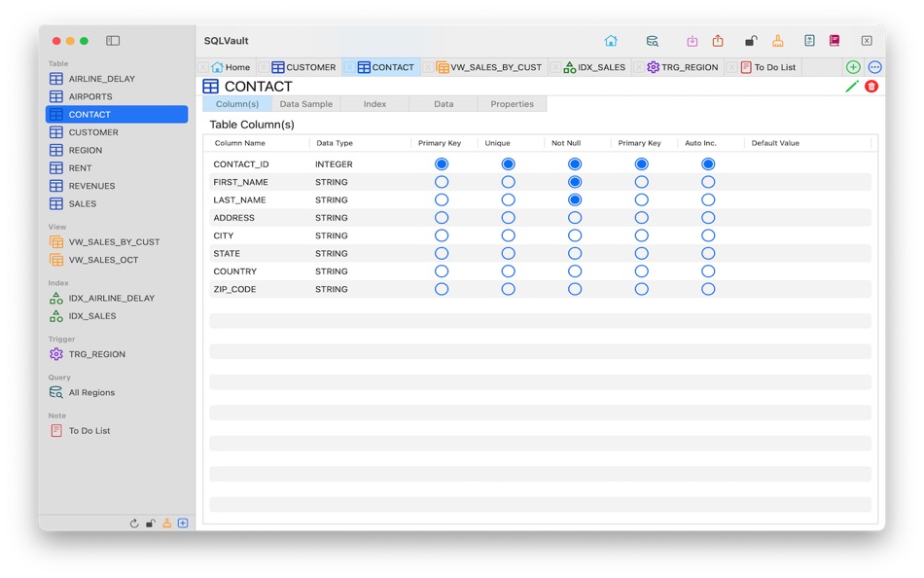
Task: Close the VW_SALES_BY_CUST tab with its X
Action: point(428,67)
